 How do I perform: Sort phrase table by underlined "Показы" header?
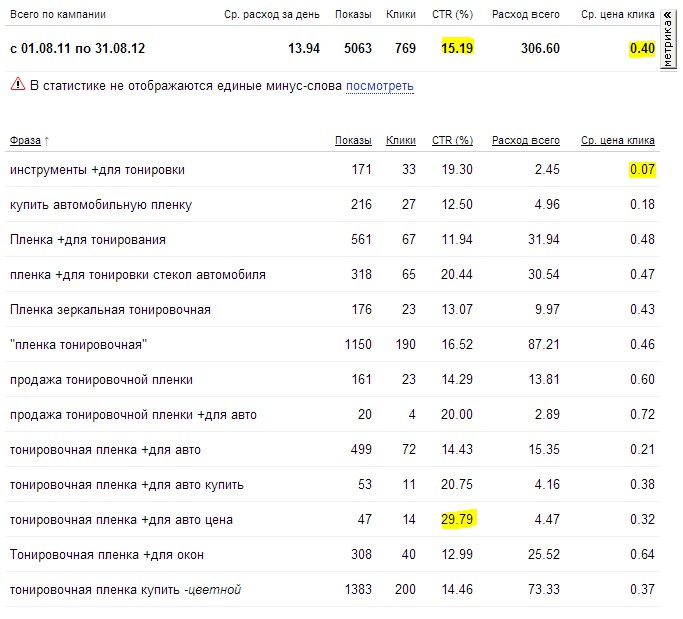point(353,141)
